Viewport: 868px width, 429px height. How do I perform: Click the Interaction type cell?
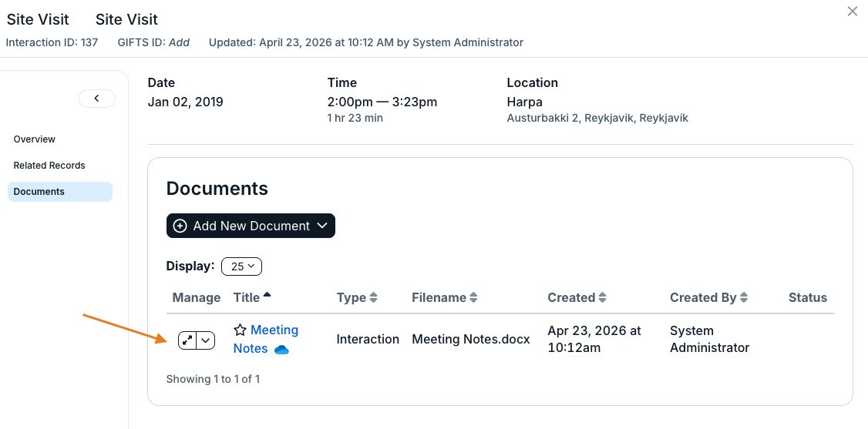(x=368, y=340)
